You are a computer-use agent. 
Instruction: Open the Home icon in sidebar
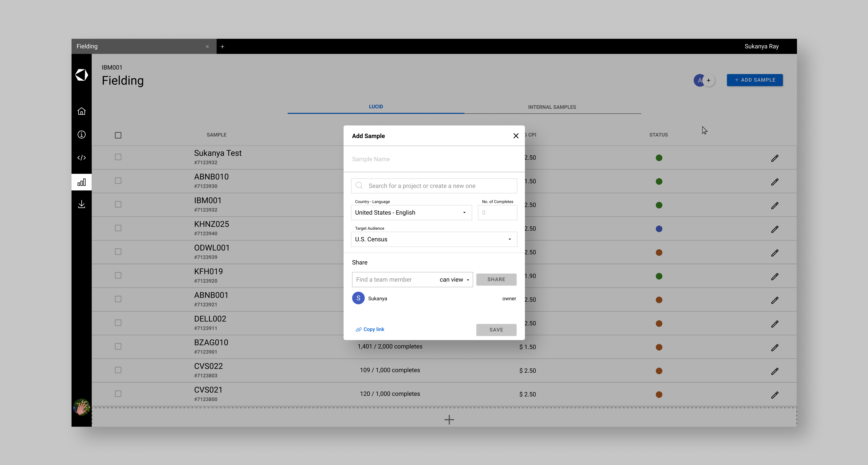[81, 111]
